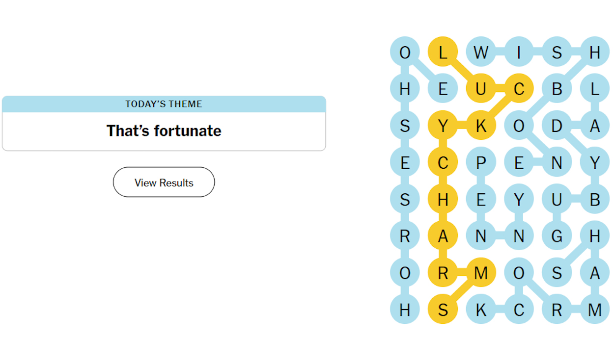The height and width of the screenshot is (364, 614).
Task: Tap the blue letter G circle
Action: pos(557,236)
